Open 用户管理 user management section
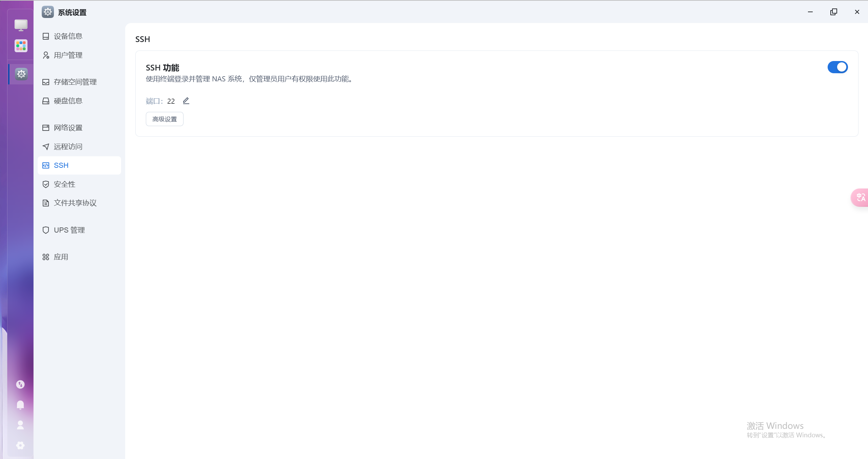 point(68,55)
